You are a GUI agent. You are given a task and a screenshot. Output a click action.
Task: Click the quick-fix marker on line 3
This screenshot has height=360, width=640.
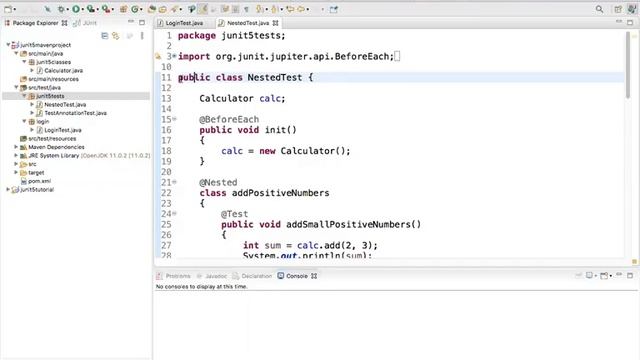click(158, 56)
